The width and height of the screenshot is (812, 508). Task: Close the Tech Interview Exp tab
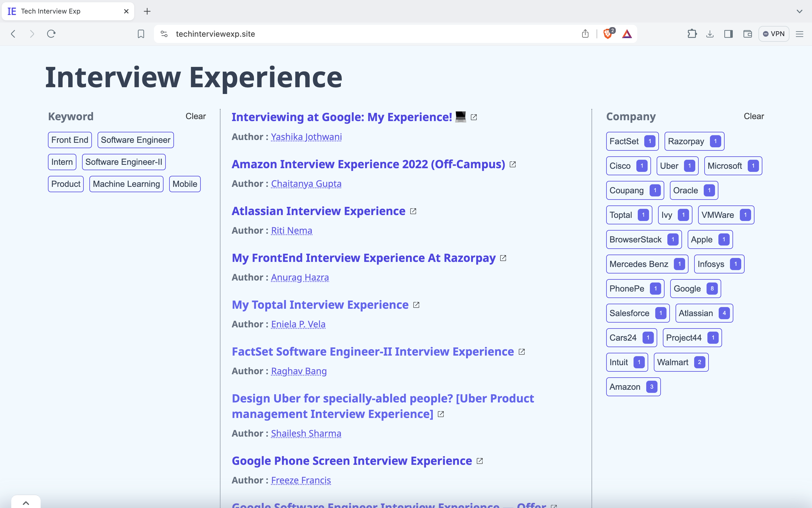(x=126, y=11)
